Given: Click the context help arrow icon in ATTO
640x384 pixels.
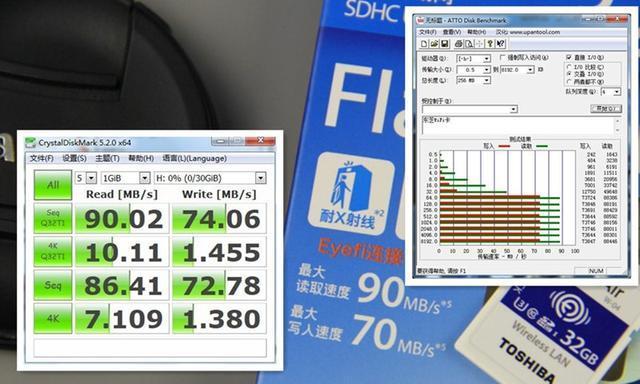Looking at the screenshot, I should pyautogui.click(x=501, y=43).
